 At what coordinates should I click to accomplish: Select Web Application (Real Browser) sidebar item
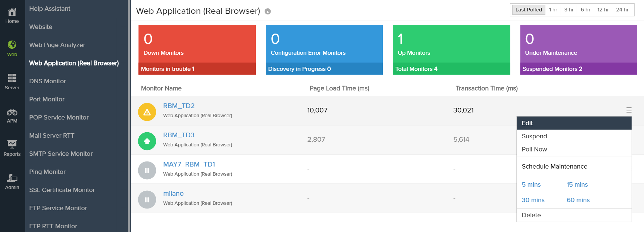[x=74, y=63]
